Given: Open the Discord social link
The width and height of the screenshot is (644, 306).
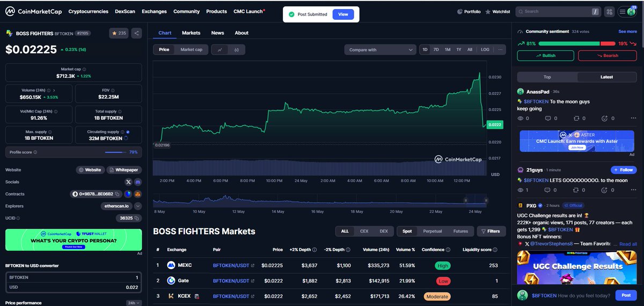Looking at the screenshot, I should coord(137,182).
